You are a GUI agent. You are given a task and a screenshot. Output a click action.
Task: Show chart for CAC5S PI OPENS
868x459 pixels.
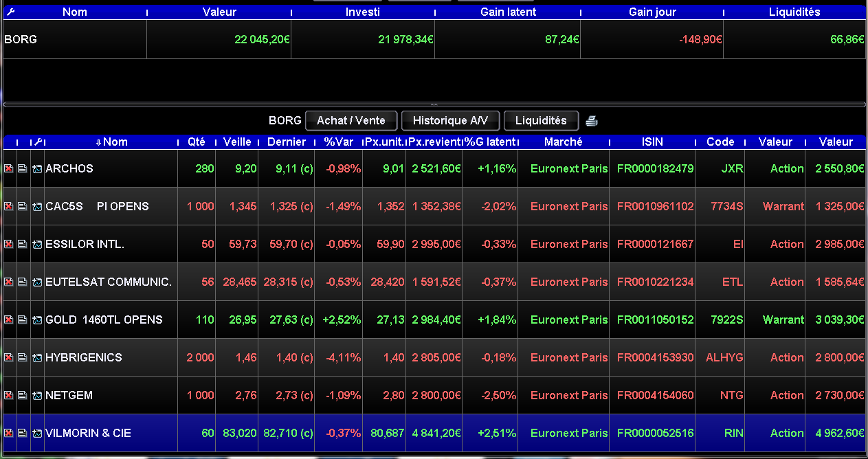tap(37, 206)
